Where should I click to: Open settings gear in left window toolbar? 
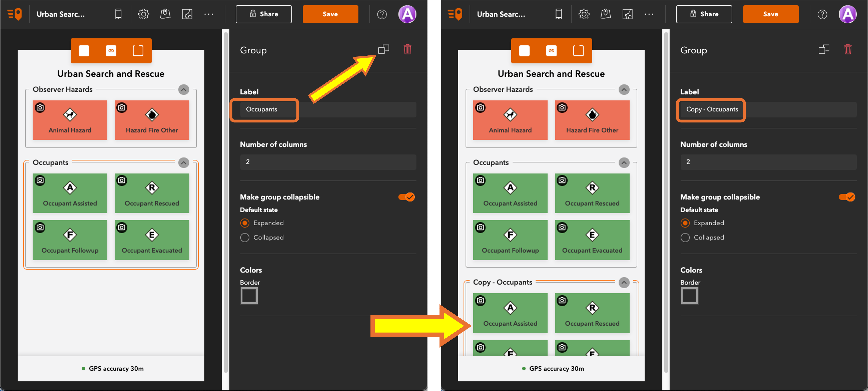pyautogui.click(x=143, y=14)
